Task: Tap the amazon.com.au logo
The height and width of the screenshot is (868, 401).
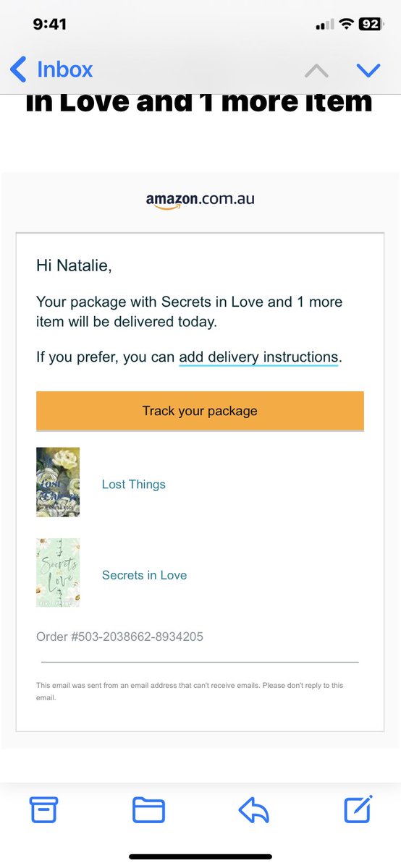Action: pyautogui.click(x=200, y=200)
